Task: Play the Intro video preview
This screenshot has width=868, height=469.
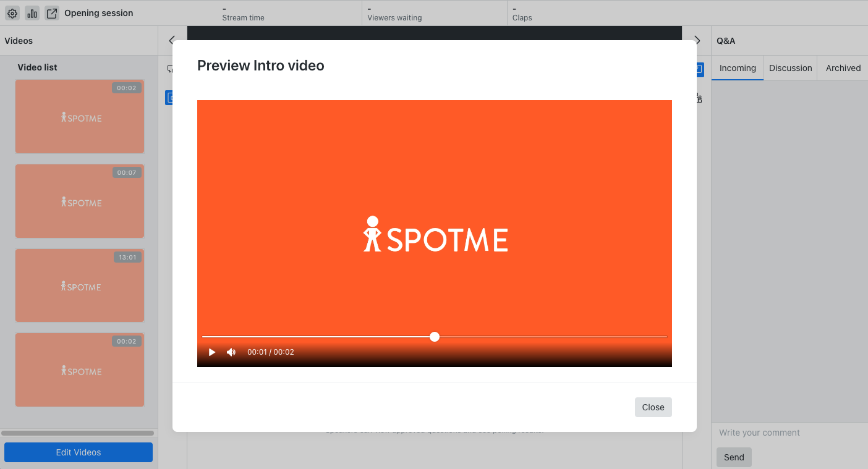Action: click(212, 352)
